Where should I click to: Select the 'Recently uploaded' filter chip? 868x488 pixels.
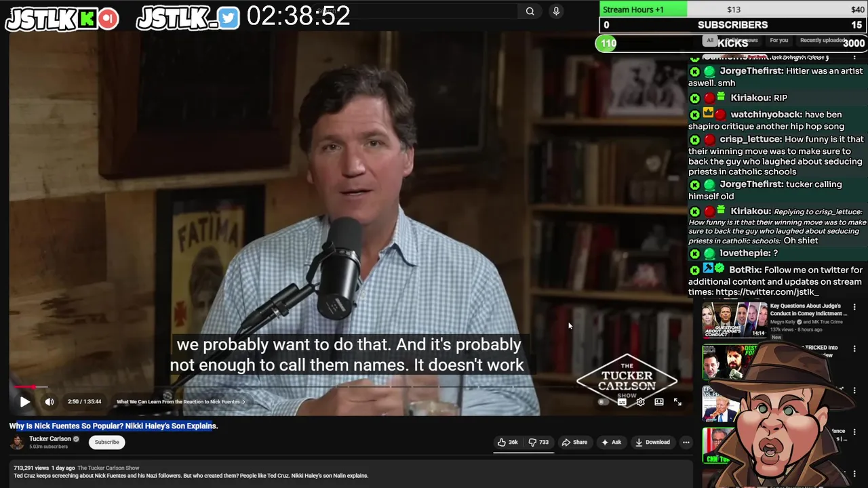click(x=822, y=40)
